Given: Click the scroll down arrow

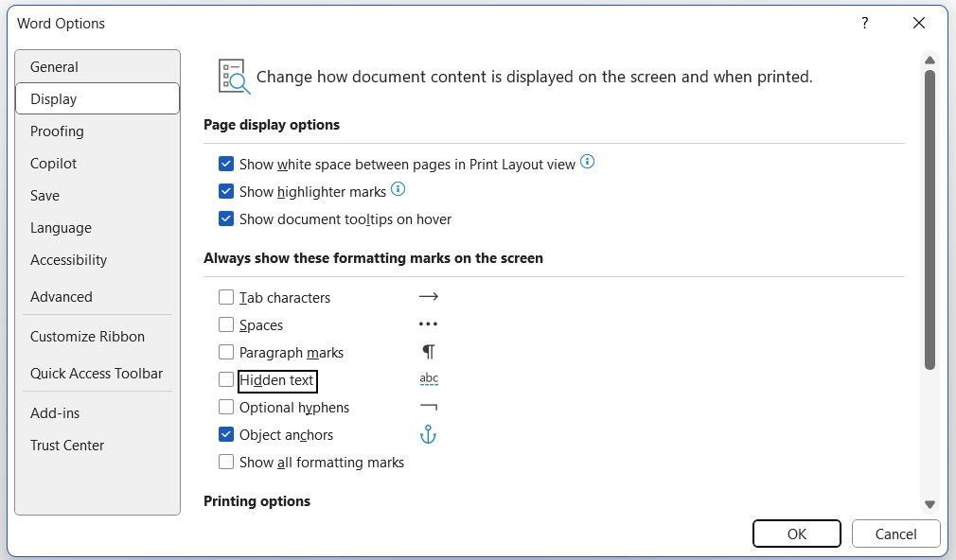Looking at the screenshot, I should pos(929,505).
